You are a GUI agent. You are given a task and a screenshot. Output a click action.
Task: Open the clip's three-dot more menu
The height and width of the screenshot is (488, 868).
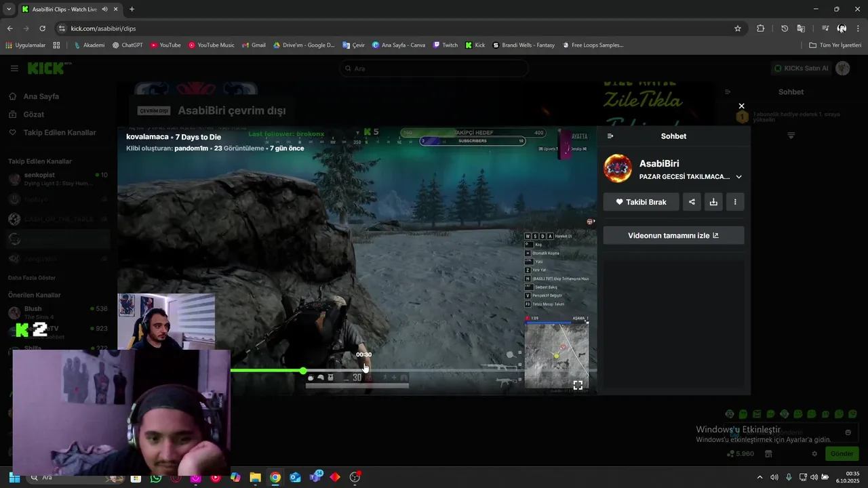click(x=735, y=202)
